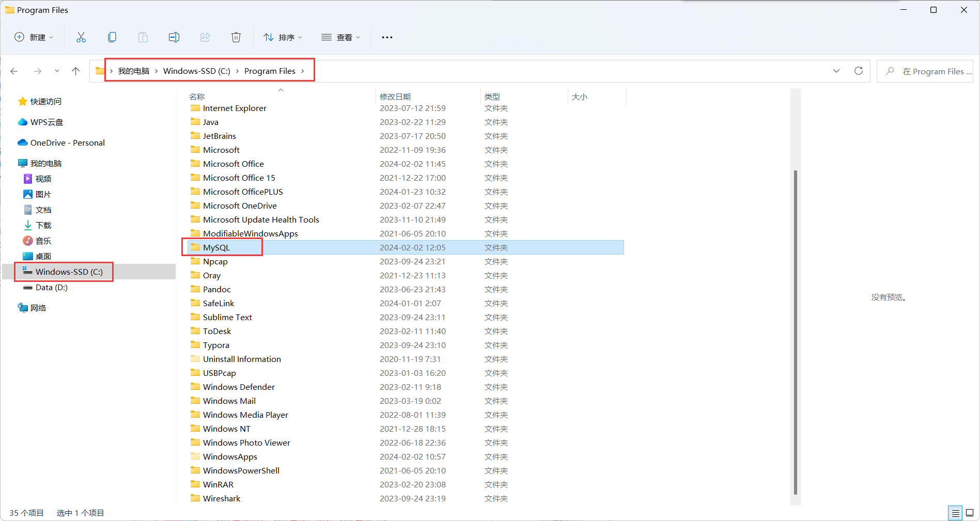The width and height of the screenshot is (980, 521).
Task: Click the JetBrains folder icon
Action: tap(195, 136)
